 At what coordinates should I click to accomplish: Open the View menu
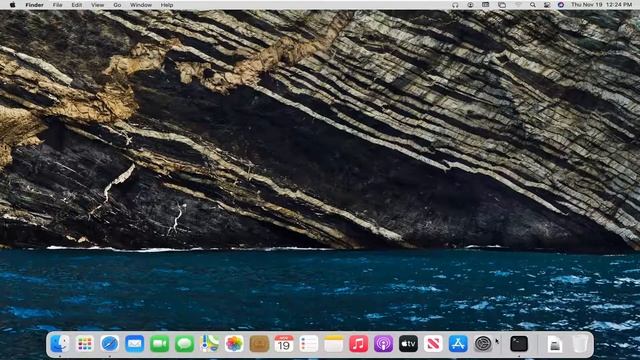coord(98,5)
